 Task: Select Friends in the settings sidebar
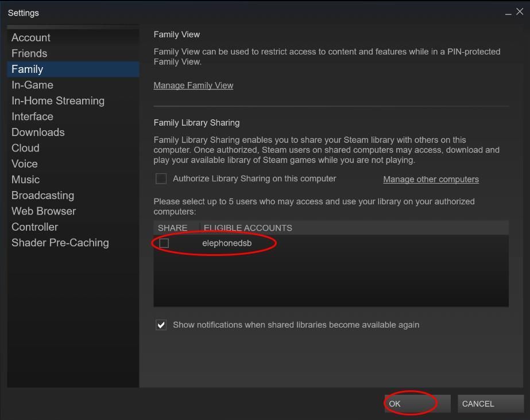29,53
